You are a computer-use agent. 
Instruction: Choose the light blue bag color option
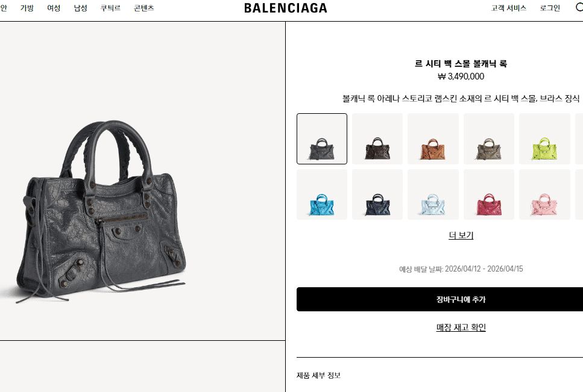pyautogui.click(x=433, y=194)
